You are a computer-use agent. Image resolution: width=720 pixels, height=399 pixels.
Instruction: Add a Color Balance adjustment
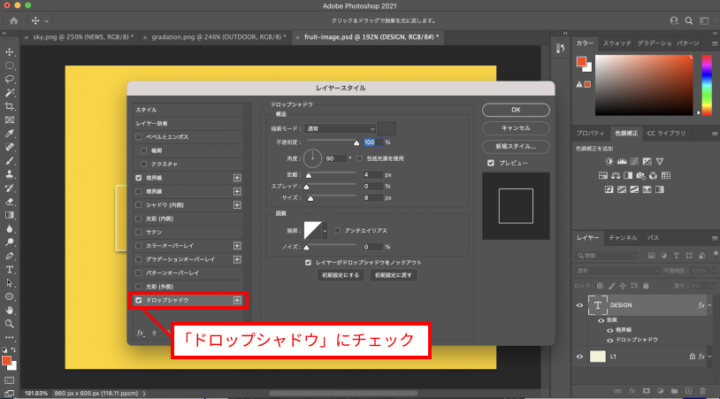coord(616,175)
